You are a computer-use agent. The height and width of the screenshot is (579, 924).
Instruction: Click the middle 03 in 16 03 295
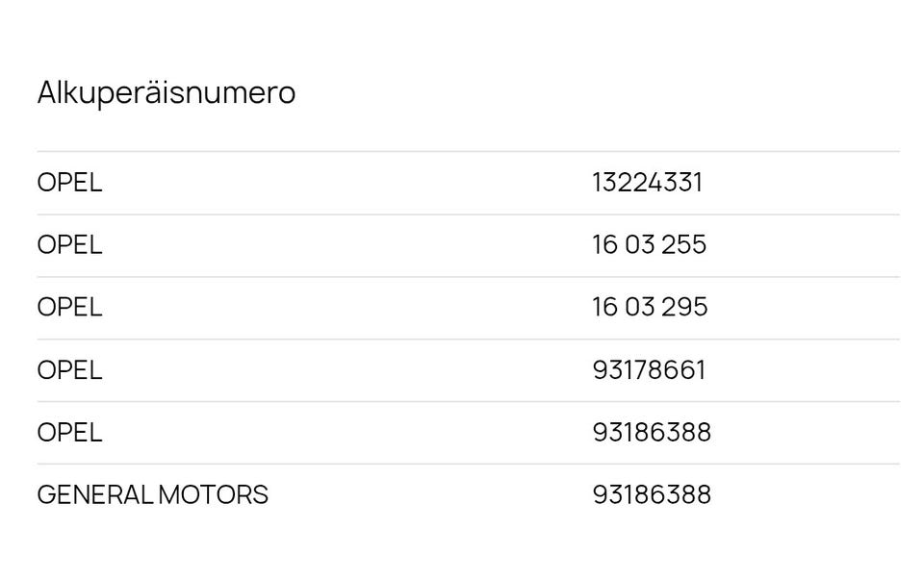[639, 308]
